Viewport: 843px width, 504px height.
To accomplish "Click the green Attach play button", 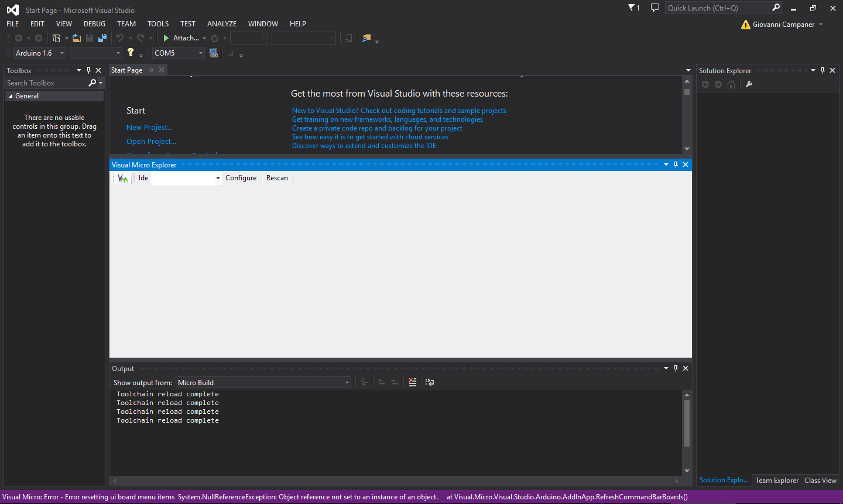I will pos(166,38).
